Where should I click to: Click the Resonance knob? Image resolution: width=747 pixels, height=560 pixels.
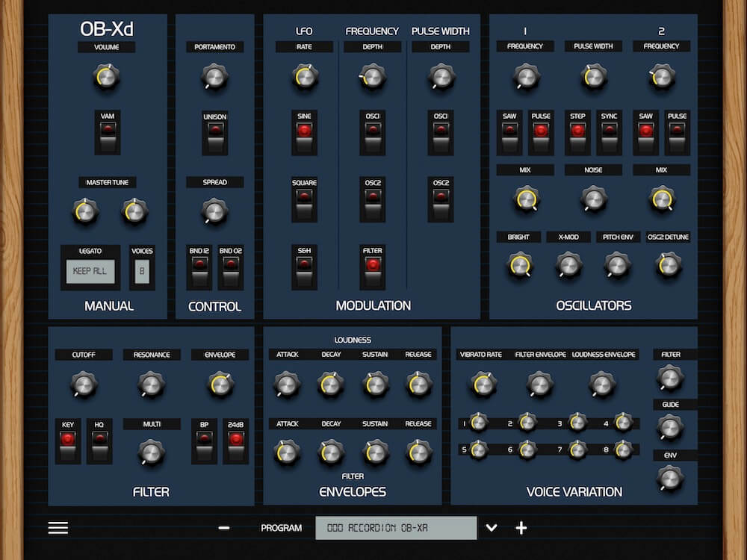click(x=152, y=384)
